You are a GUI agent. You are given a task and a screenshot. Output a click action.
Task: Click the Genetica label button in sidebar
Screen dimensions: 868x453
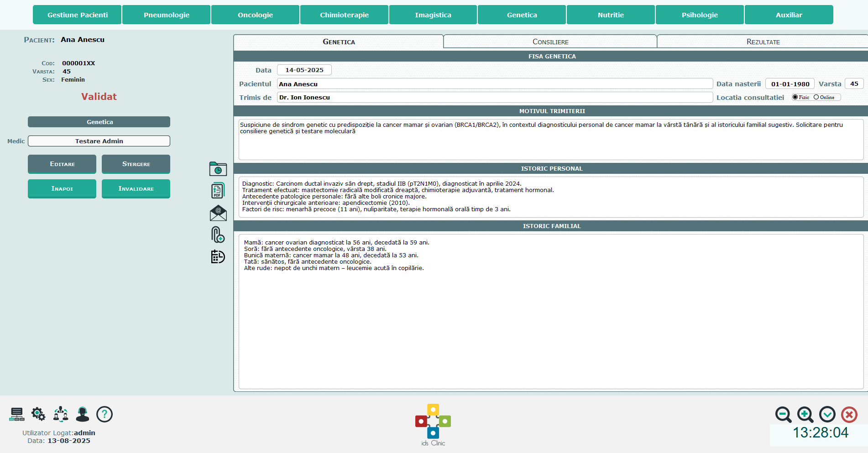[99, 122]
